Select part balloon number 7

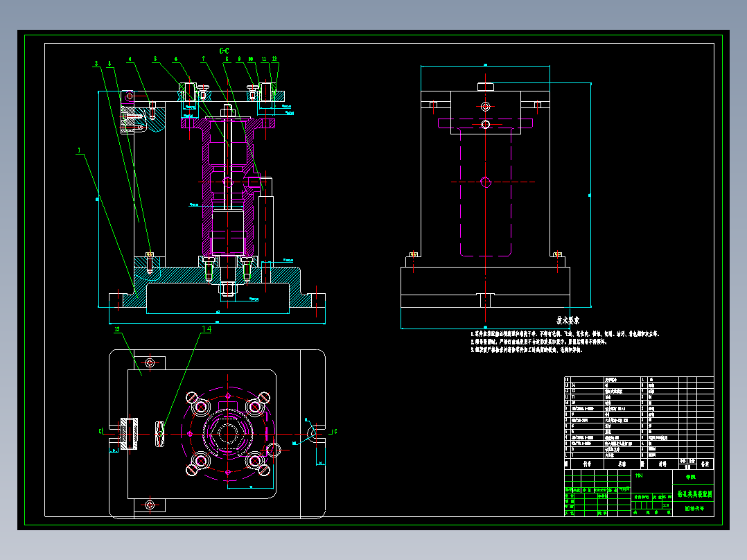click(x=204, y=59)
